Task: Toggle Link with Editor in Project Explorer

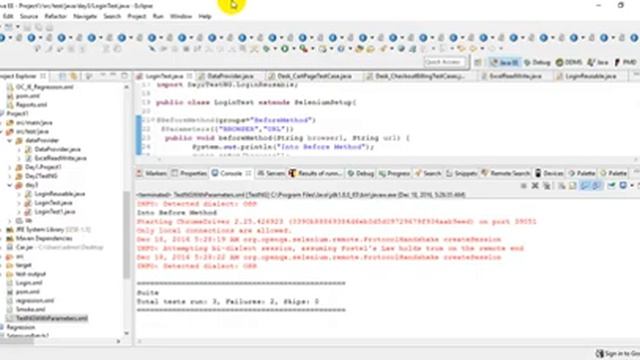Action: [x=74, y=76]
